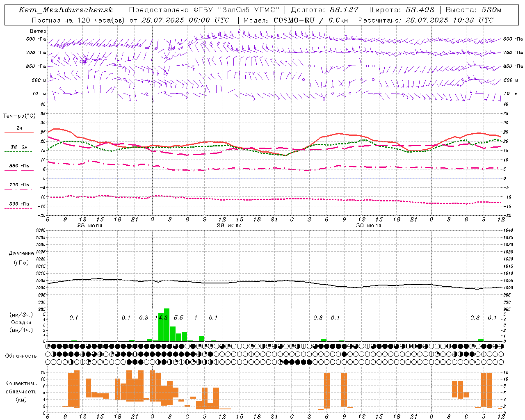Viewport: 525px width, 420px height.
Task: Click the computed time Рассчитано: 28.07.2025 10:38 UTC
Action: 426,20
